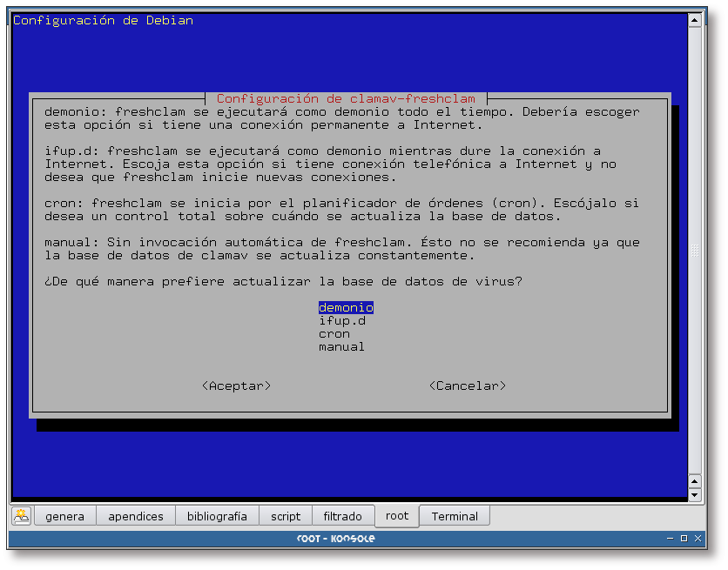Pick the cron update option
The height and width of the screenshot is (570, 728).
click(334, 334)
